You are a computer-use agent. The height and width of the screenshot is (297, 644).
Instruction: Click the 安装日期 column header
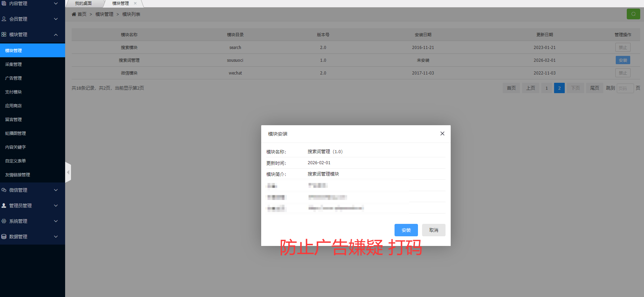coord(423,34)
